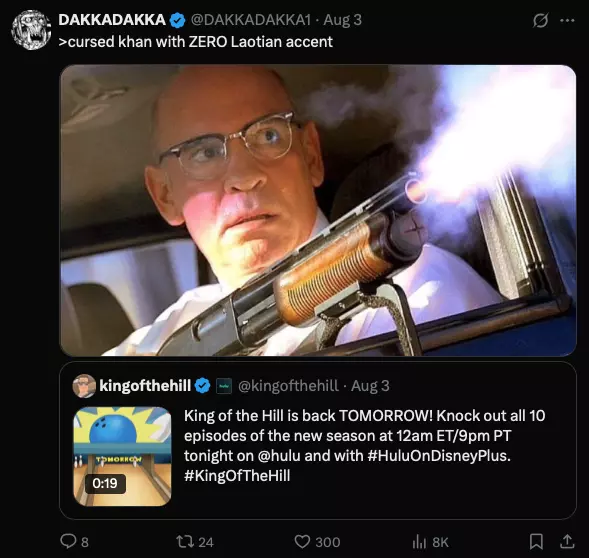Open the shotgun image attachment

pyautogui.click(x=318, y=210)
